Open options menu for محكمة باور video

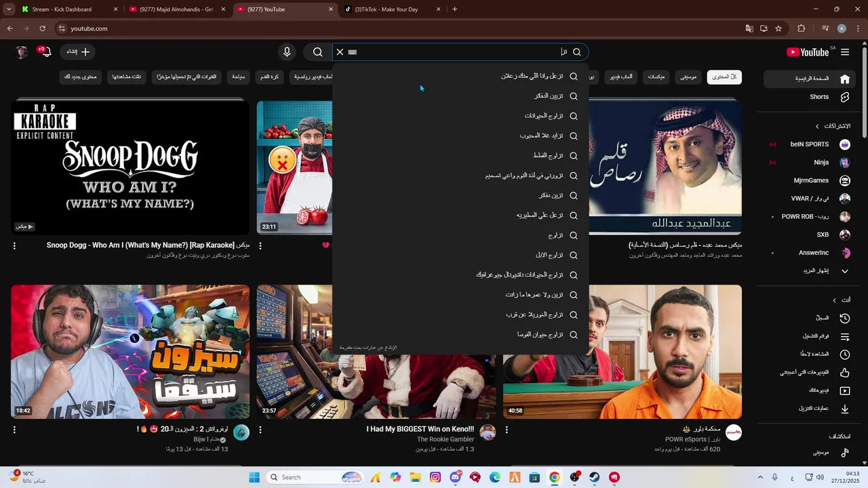point(507,430)
